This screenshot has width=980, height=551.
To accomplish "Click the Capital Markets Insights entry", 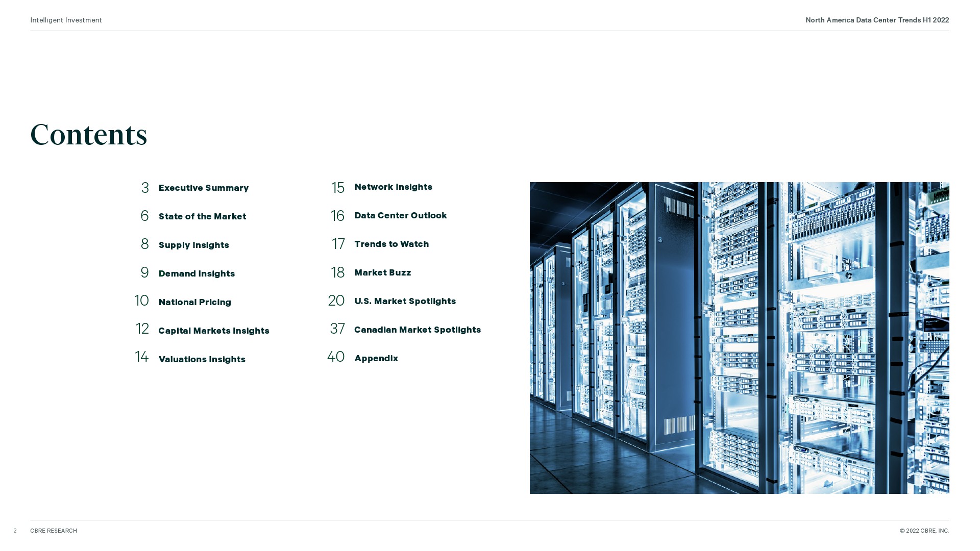I will (213, 331).
